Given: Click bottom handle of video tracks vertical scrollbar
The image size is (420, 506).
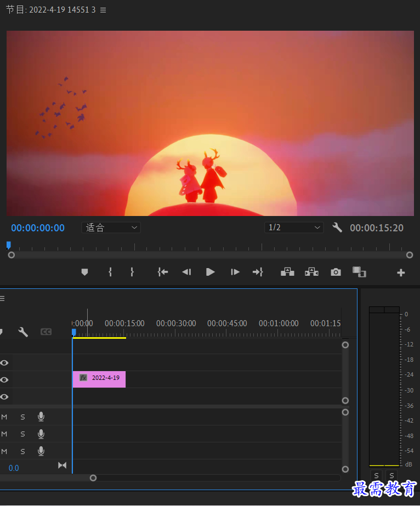Looking at the screenshot, I should (345, 401).
